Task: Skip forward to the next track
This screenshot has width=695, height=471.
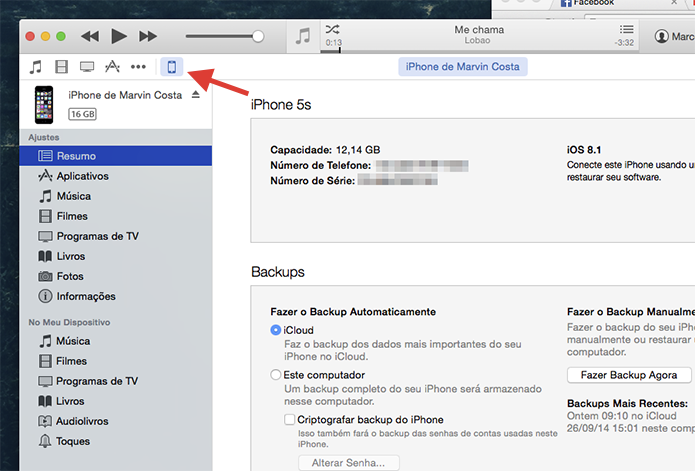Action: click(148, 36)
